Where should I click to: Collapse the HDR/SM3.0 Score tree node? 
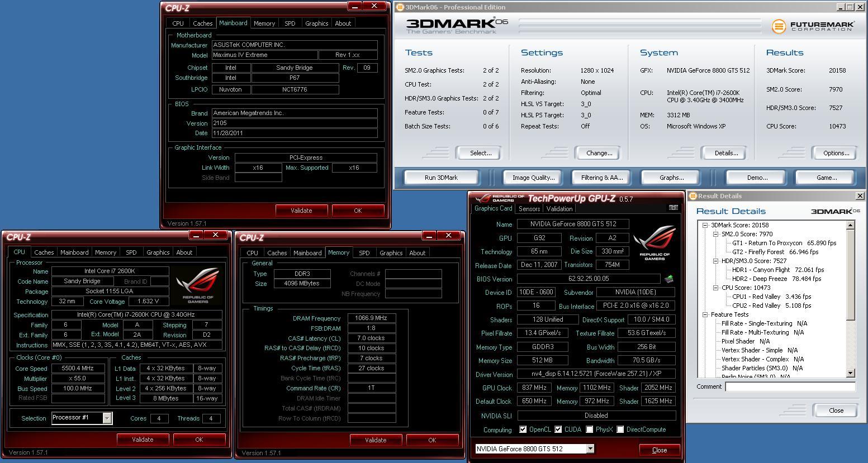715,261
